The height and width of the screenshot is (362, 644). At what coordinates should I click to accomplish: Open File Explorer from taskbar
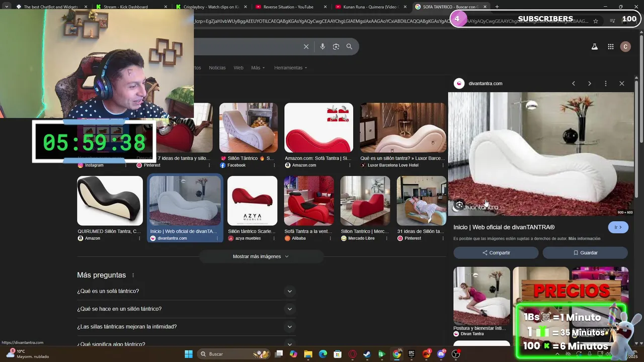coord(308,354)
